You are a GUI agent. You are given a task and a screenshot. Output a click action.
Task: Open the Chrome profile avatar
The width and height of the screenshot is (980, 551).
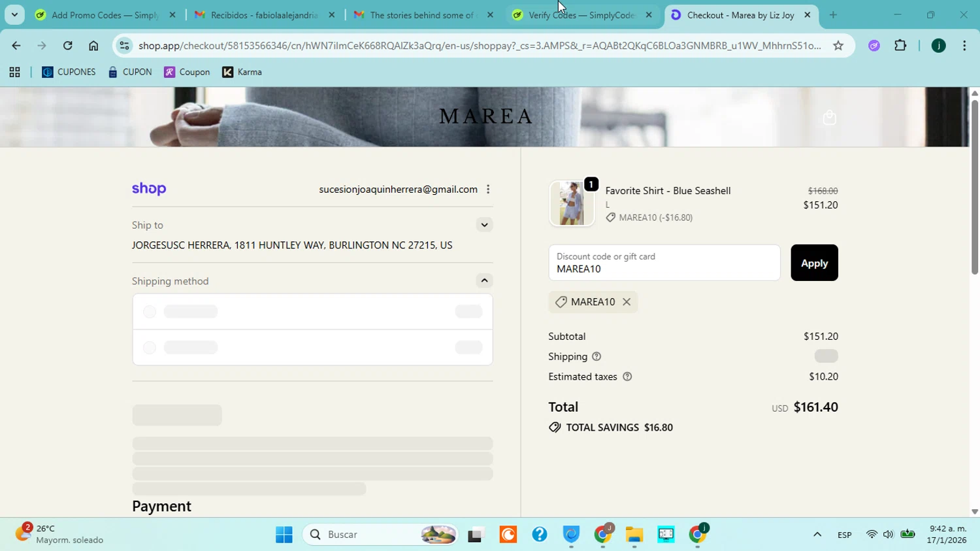938,46
